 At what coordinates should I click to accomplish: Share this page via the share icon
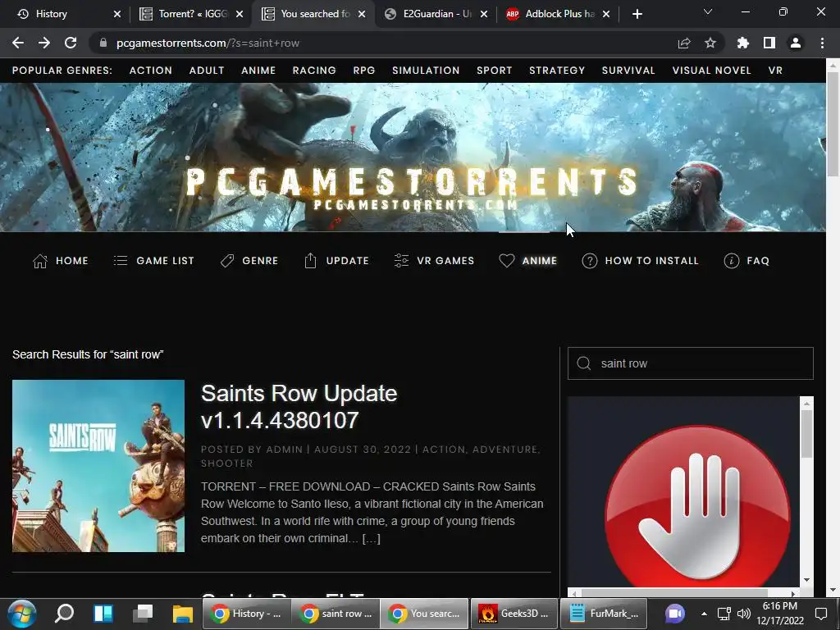click(684, 43)
